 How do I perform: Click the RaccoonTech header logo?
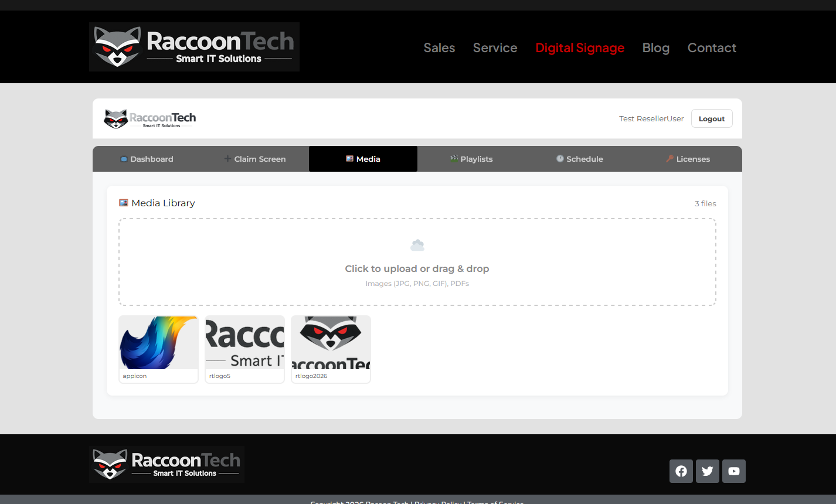pos(194,47)
